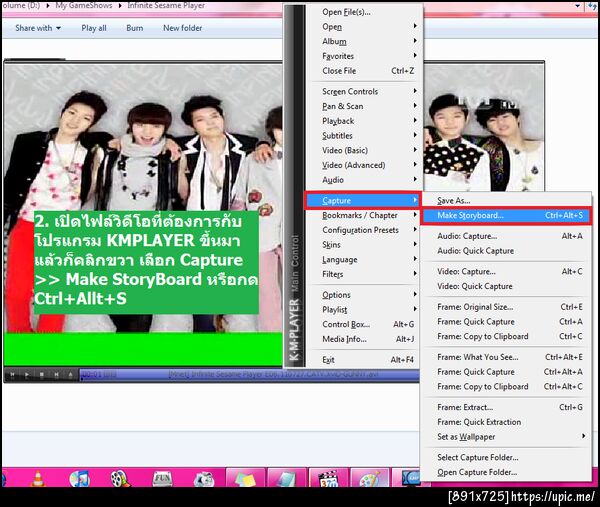
Task: Select Make Storyboard... in Capture submenu
Action: (x=506, y=215)
